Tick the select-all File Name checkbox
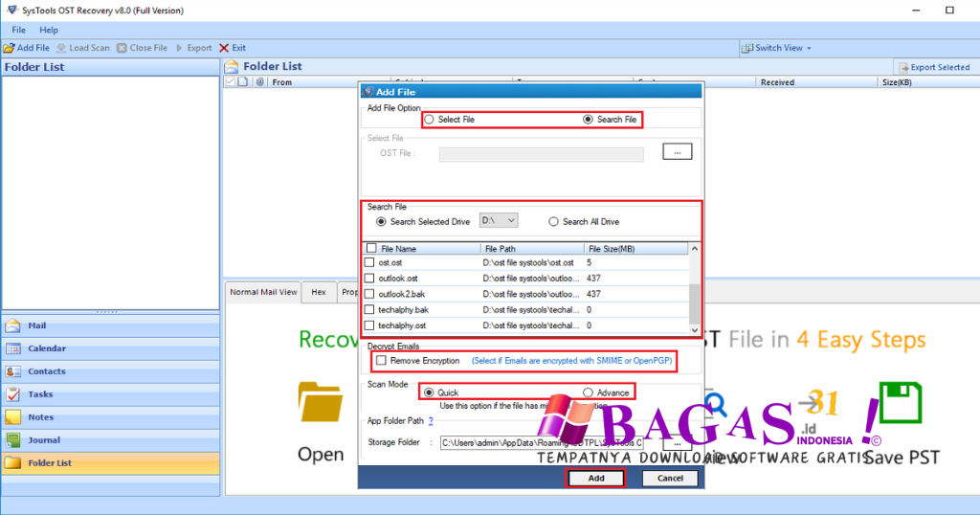Viewport: 980px width, 515px height. [372, 248]
